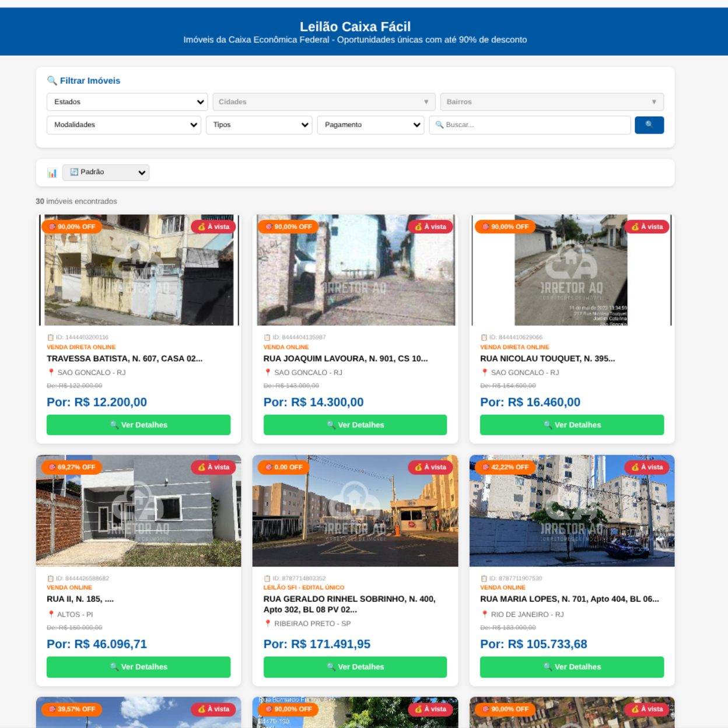This screenshot has width=728, height=728.
Task: Expand the Modalidades dropdown
Action: [x=124, y=125]
